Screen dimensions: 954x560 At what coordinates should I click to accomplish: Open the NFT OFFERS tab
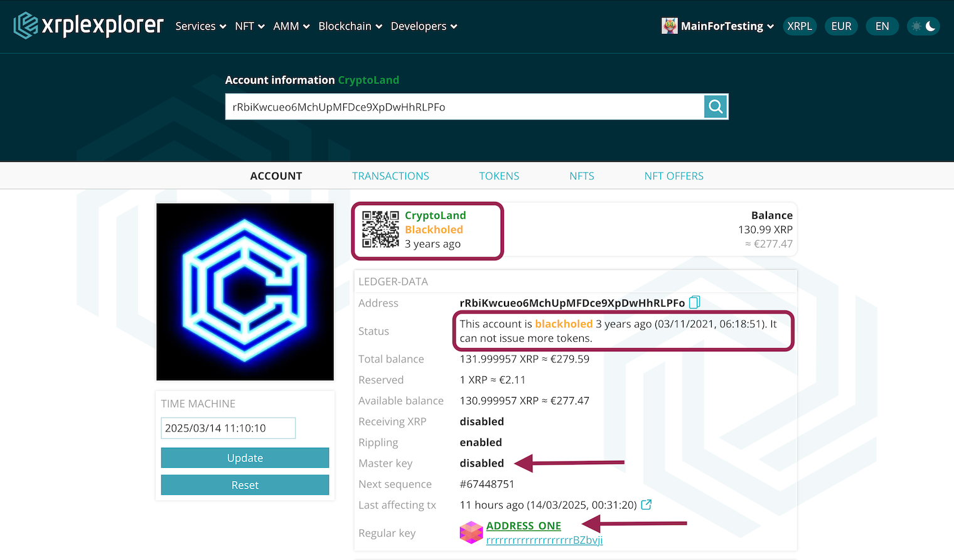click(x=673, y=176)
